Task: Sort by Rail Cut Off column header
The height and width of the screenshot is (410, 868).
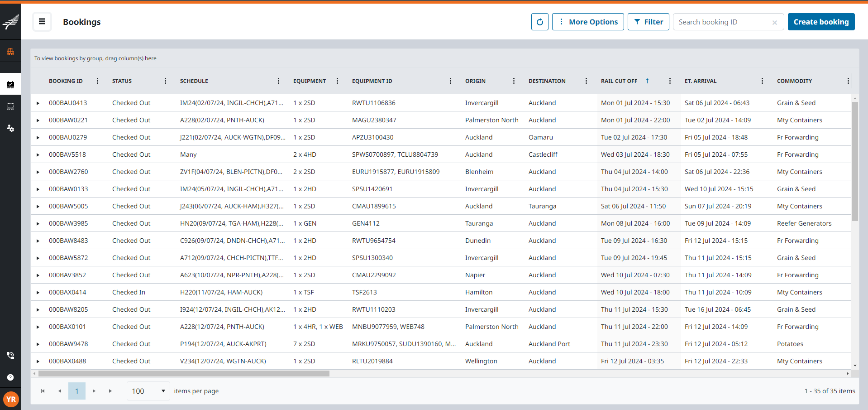Action: [619, 81]
